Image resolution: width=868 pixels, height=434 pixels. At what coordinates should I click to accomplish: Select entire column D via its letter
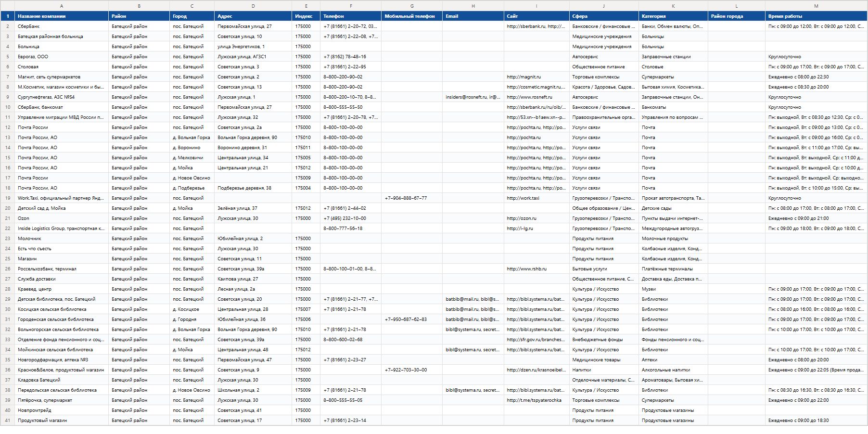pyautogui.click(x=253, y=6)
